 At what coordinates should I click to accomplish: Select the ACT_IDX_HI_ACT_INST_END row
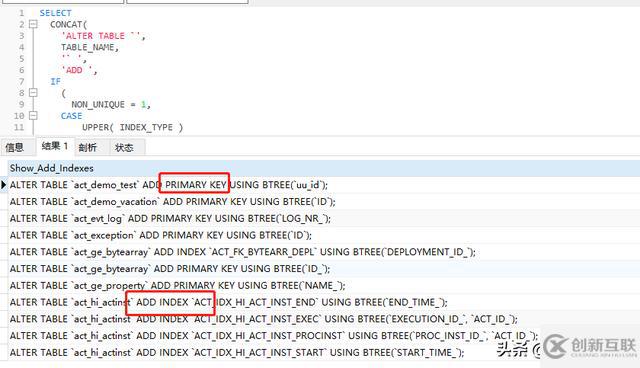point(324,302)
